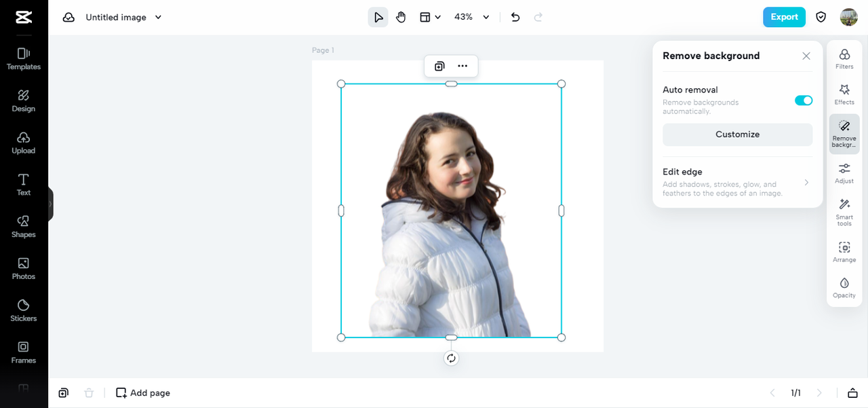Open Adjust in right toolbar
Viewport: 868px width, 408px height.
(x=844, y=173)
